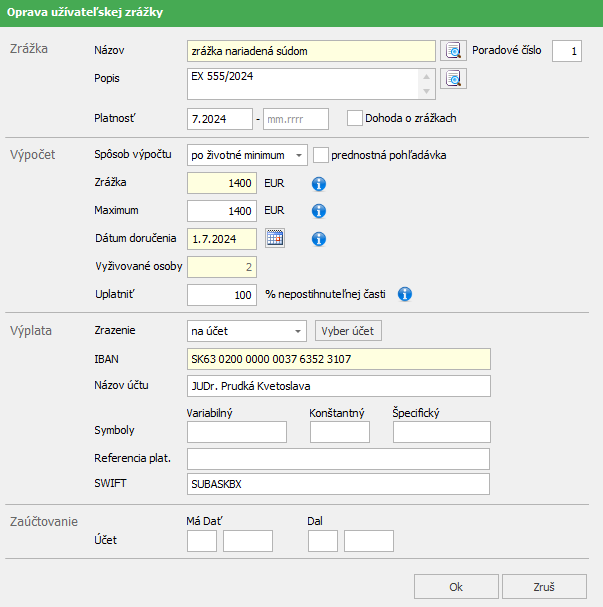Click first Dal account field
This screenshot has width=603, height=607.
pos(323,541)
